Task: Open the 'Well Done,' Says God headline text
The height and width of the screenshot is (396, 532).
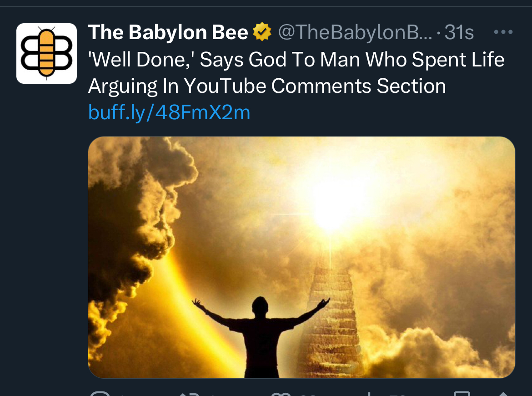Action: (296, 73)
